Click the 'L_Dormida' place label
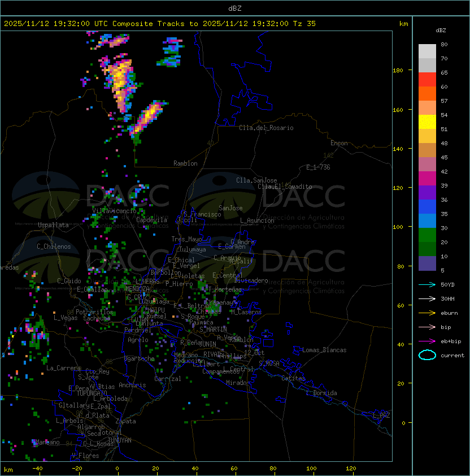Screen dimensions: 470x476 (321, 393)
